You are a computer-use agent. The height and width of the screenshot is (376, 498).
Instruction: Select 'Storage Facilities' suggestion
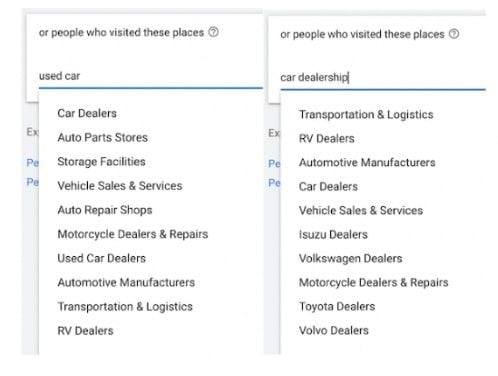[101, 162]
